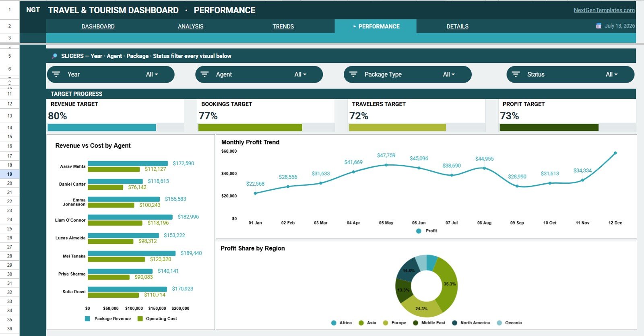Image resolution: width=644 pixels, height=336 pixels.
Task: Go to the DASHBOARD tab
Action: coord(98,26)
